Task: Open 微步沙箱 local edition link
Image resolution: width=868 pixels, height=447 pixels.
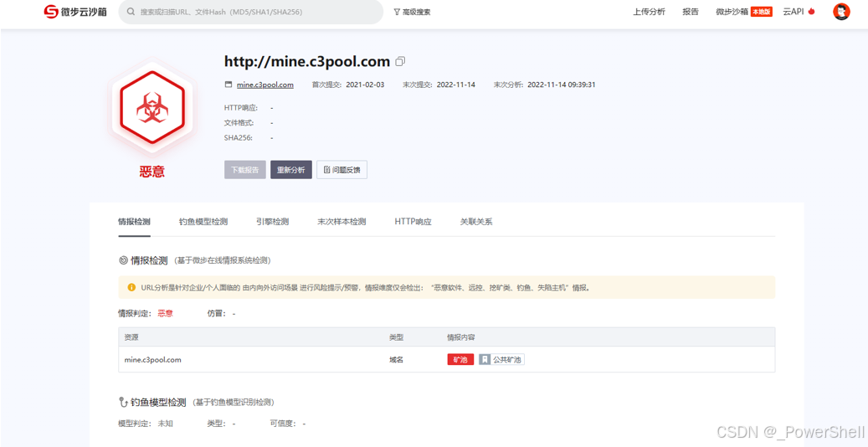Action: 743,12
